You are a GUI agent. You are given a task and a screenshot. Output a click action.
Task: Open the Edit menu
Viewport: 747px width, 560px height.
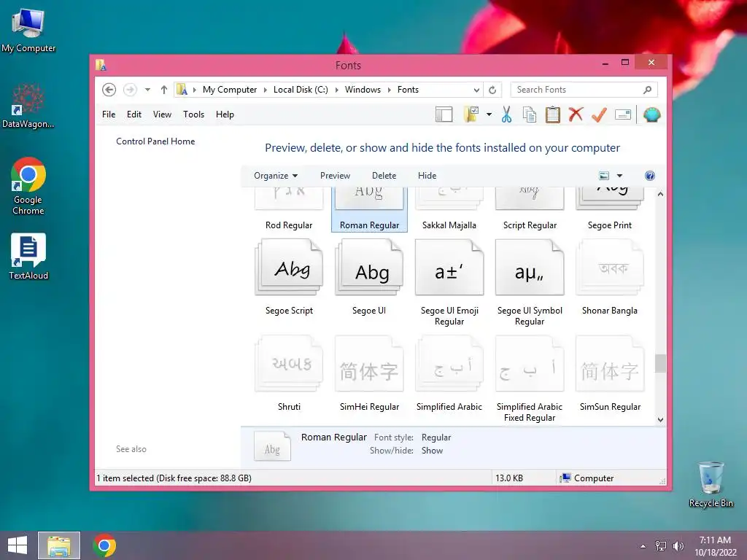pos(134,114)
